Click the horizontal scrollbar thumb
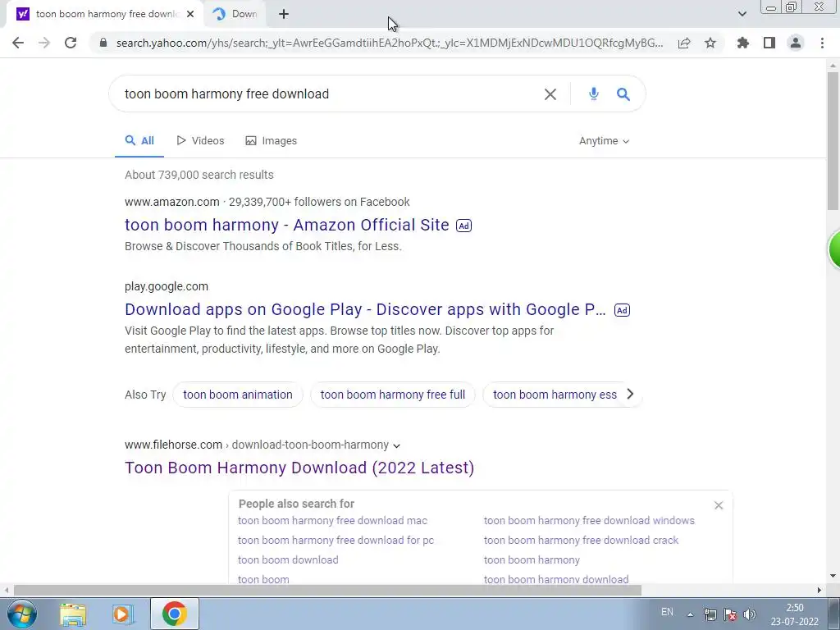 tap(327, 590)
